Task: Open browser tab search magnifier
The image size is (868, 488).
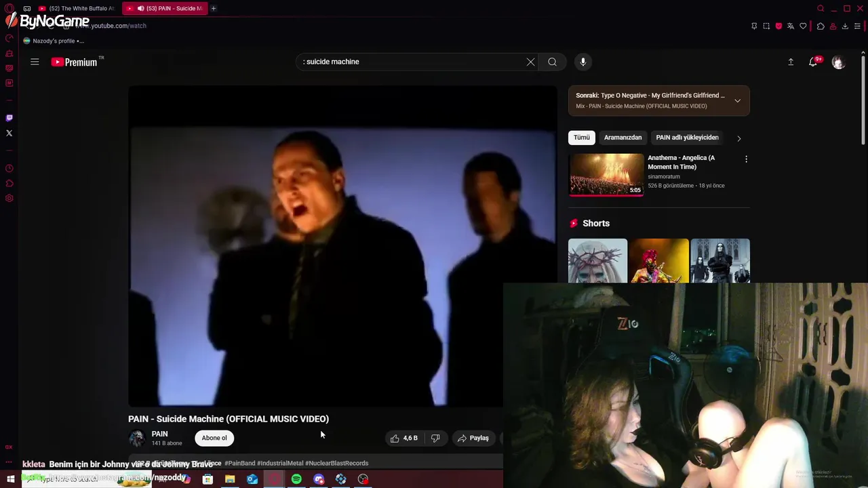Action: (x=821, y=8)
